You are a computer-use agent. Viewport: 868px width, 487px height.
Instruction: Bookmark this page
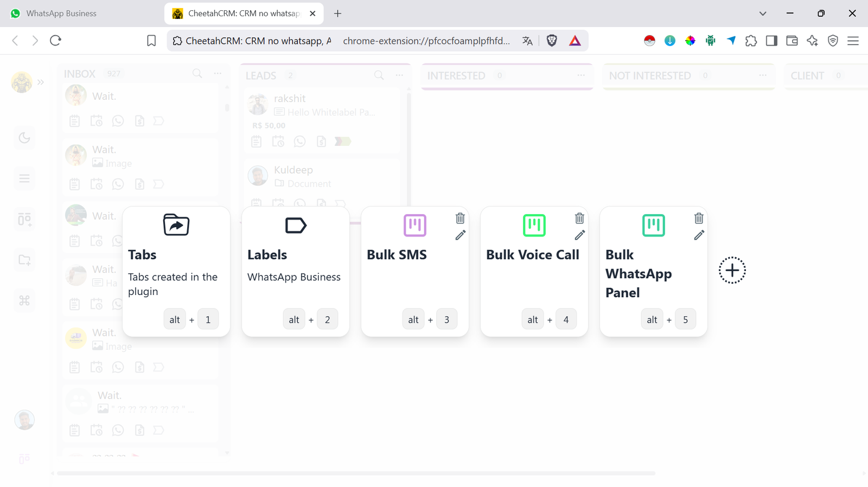tap(151, 41)
